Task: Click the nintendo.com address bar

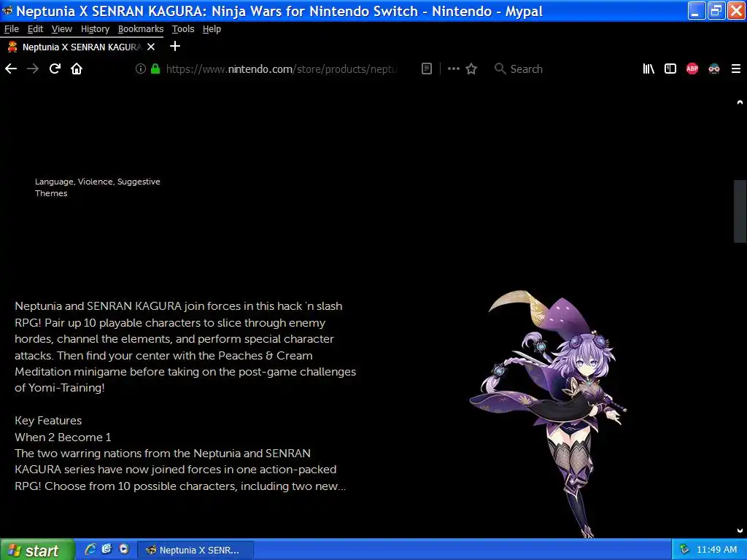Action: coord(281,69)
